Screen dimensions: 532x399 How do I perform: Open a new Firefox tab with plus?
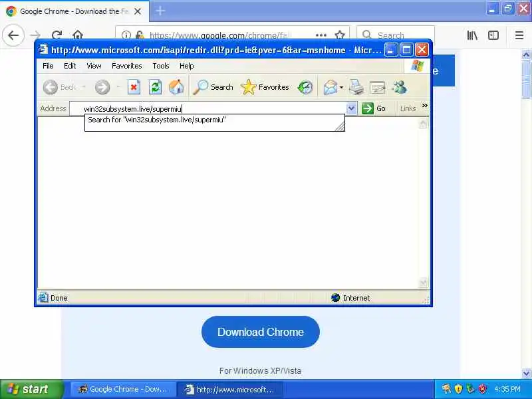click(x=160, y=11)
